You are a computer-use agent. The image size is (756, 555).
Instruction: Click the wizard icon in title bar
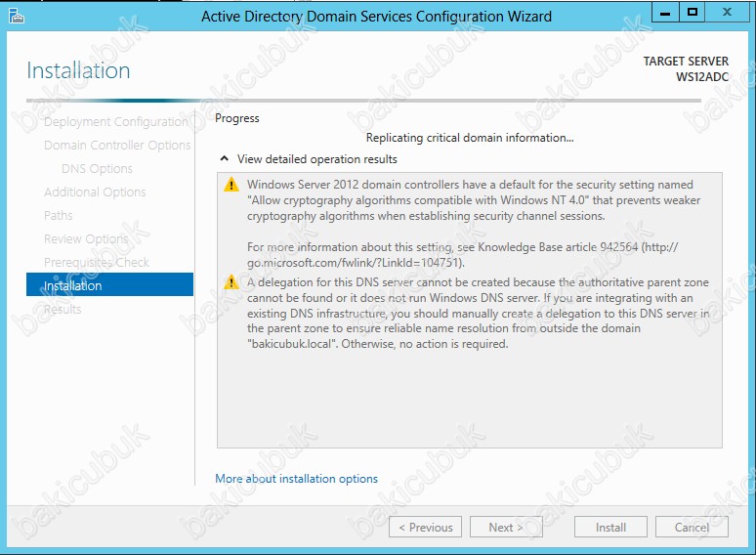pos(16,16)
